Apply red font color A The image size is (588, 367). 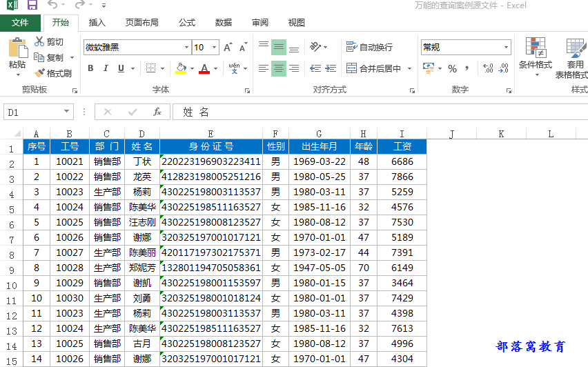tap(204, 68)
